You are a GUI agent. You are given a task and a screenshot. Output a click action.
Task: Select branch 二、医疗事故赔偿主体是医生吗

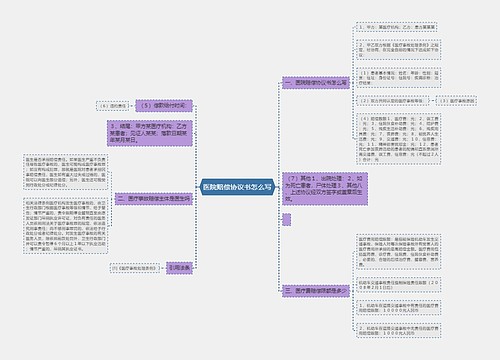coord(154,199)
